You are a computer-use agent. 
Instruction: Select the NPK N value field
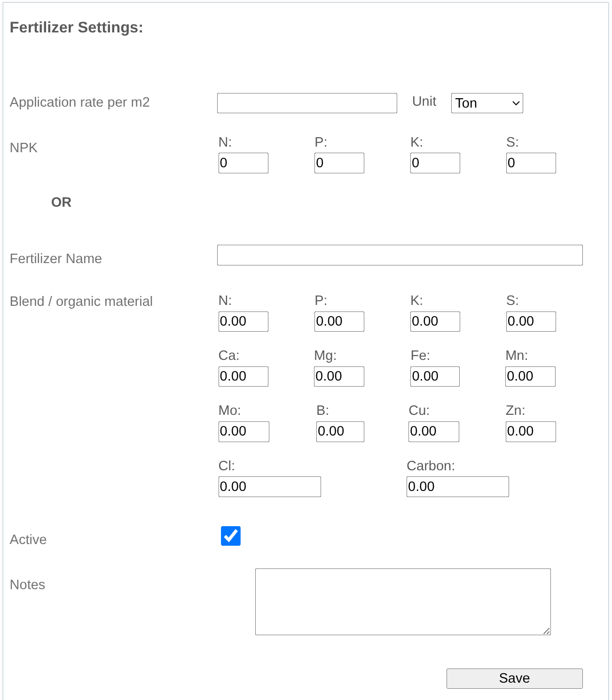tap(243, 163)
